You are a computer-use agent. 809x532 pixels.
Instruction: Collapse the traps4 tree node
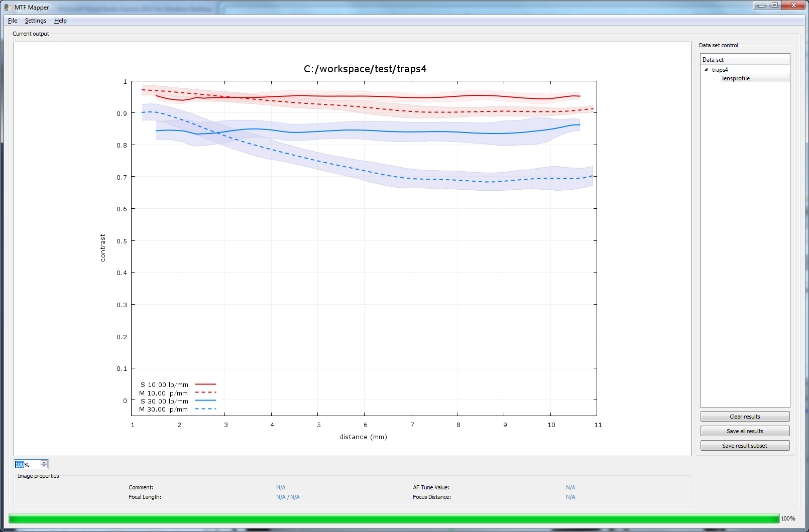pyautogui.click(x=706, y=70)
